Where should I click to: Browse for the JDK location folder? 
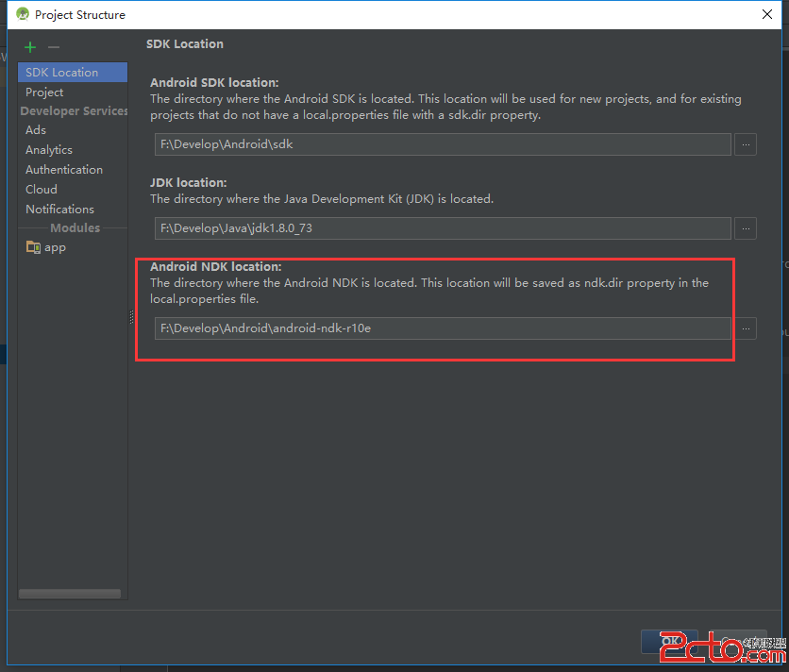tap(746, 228)
